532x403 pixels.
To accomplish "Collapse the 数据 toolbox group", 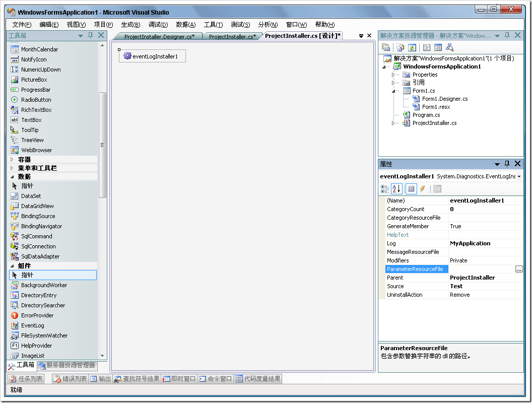I will coord(12,177).
